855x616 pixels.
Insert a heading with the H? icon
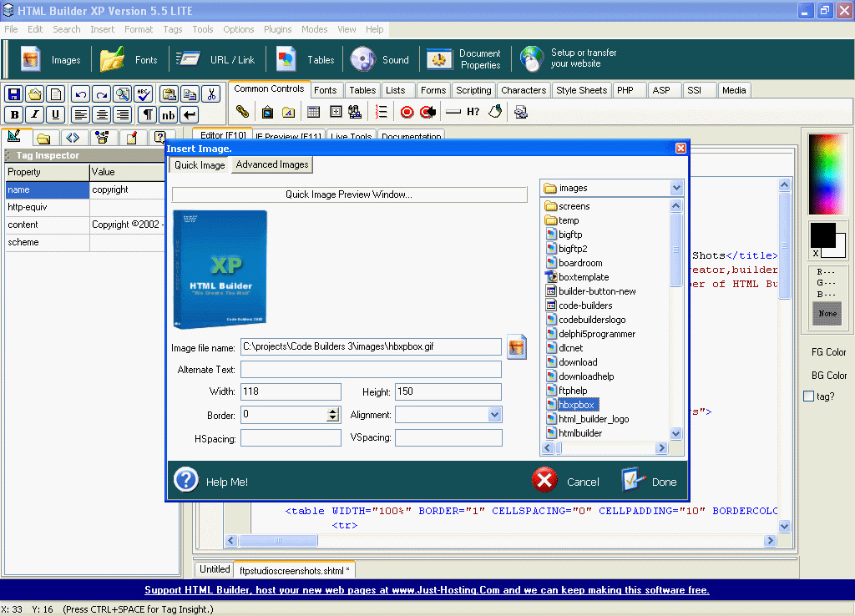point(473,113)
